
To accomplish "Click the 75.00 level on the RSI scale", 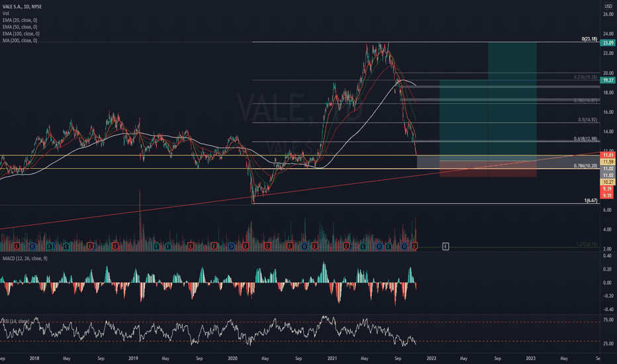I will pos(608,320).
